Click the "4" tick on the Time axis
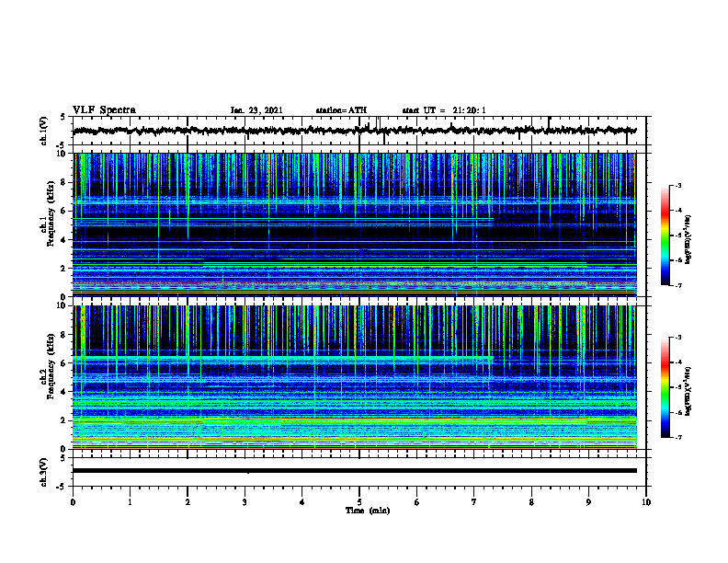 click(x=302, y=502)
